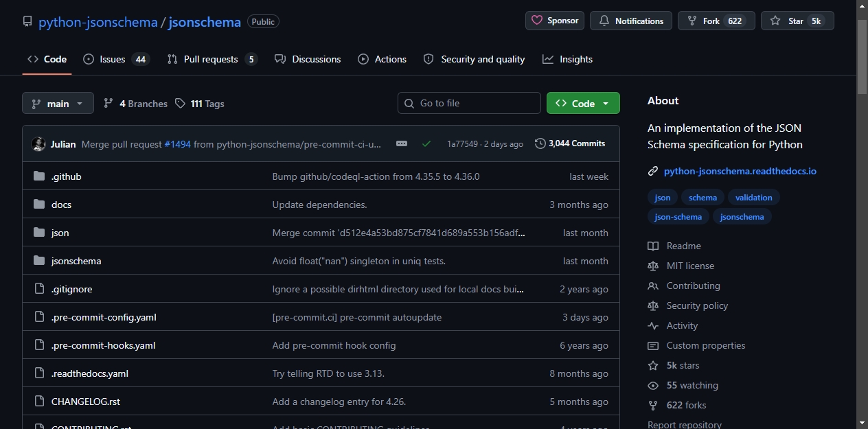Click the schema topic tag

tap(703, 197)
